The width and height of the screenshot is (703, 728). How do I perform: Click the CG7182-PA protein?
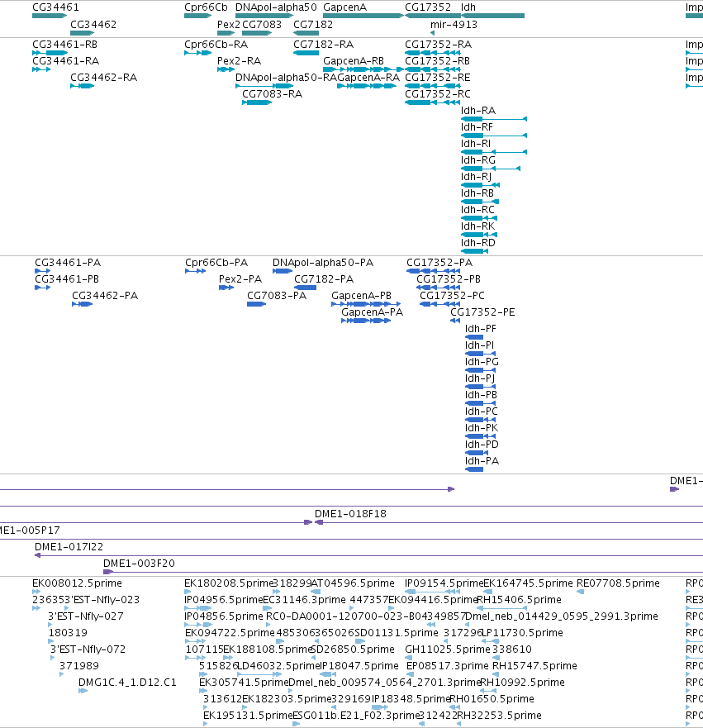(x=306, y=288)
